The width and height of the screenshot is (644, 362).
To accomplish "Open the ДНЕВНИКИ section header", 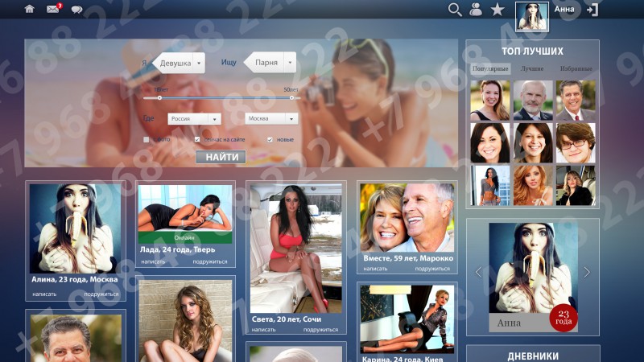I will pyautogui.click(x=533, y=356).
